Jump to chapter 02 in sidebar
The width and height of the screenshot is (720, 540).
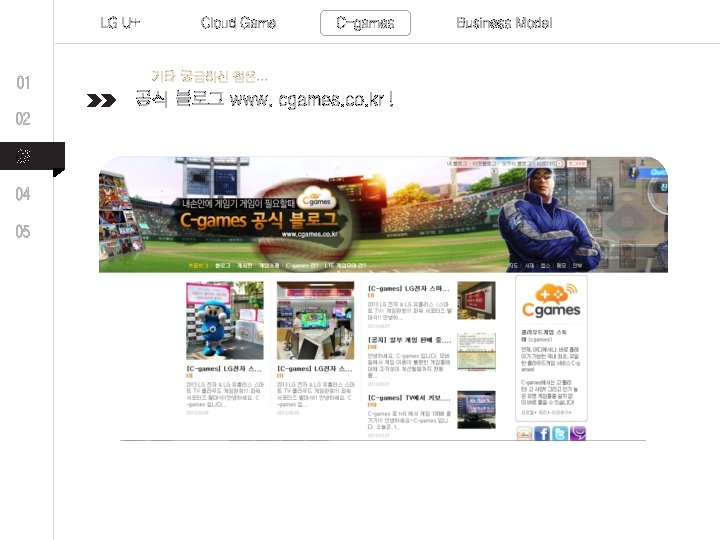tap(23, 119)
